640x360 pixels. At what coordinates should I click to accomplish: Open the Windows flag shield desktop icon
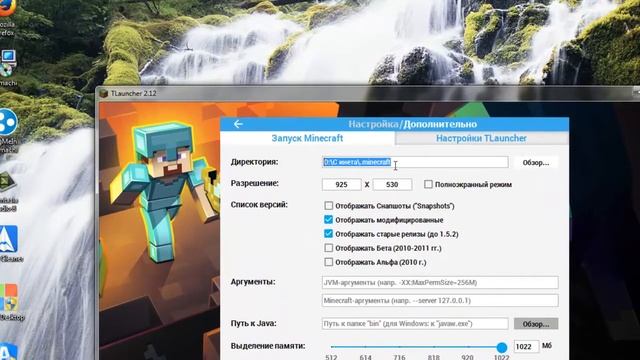pyautogui.click(x=9, y=297)
